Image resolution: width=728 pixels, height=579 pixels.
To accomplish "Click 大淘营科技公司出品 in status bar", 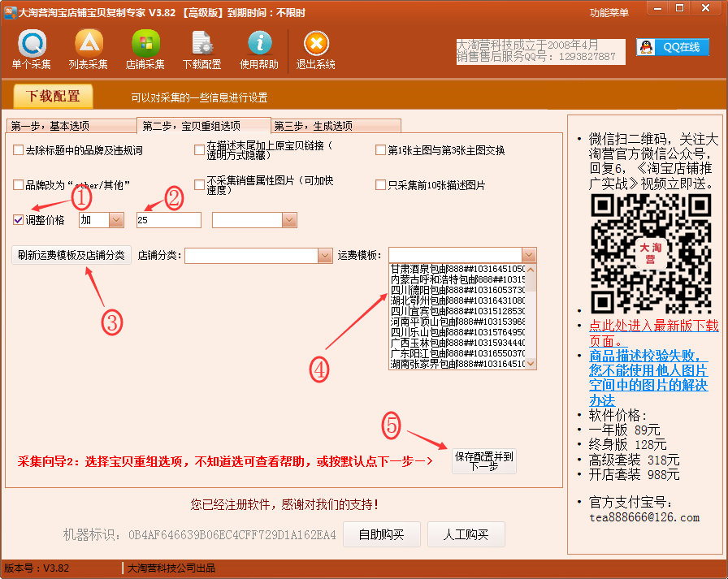I will coord(171,568).
